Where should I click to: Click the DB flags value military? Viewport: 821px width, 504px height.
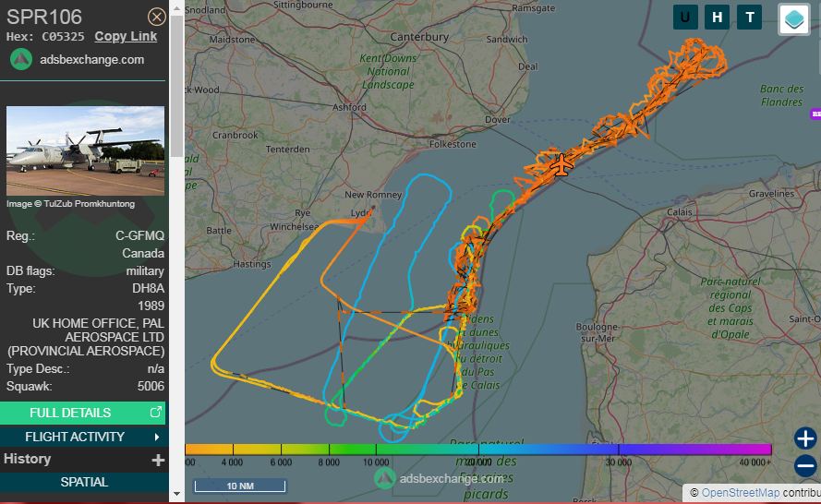[145, 271]
